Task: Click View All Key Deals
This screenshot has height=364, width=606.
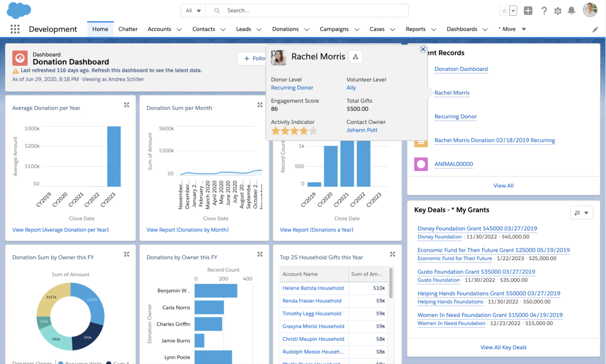Action: (503, 347)
